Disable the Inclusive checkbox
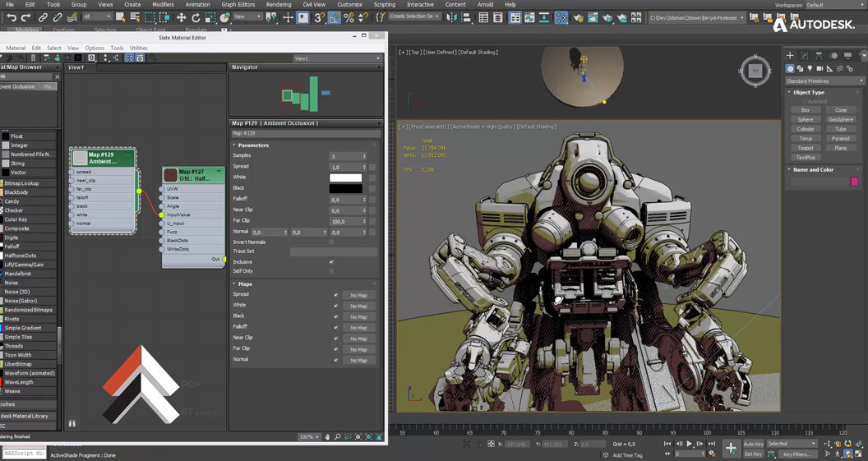This screenshot has height=461, width=868. [331, 261]
